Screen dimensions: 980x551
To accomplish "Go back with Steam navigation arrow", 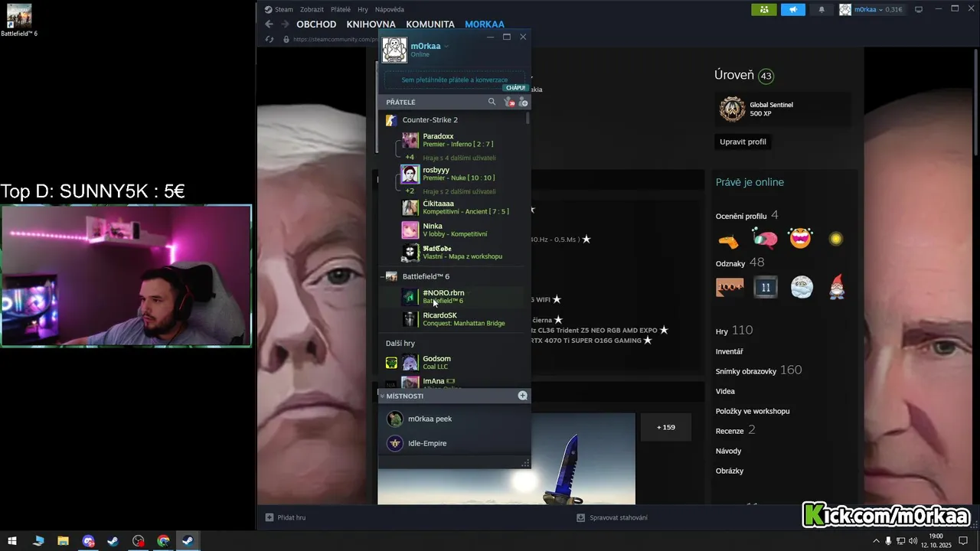I will (x=269, y=24).
